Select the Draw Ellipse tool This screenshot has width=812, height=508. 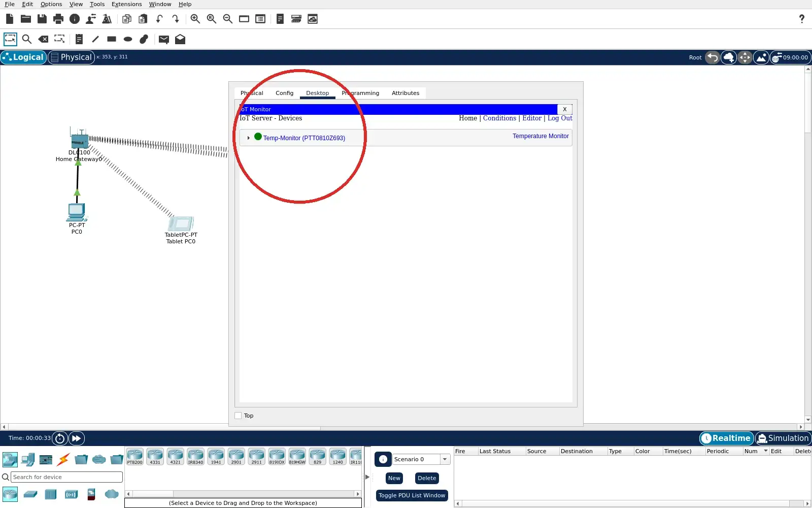click(128, 39)
